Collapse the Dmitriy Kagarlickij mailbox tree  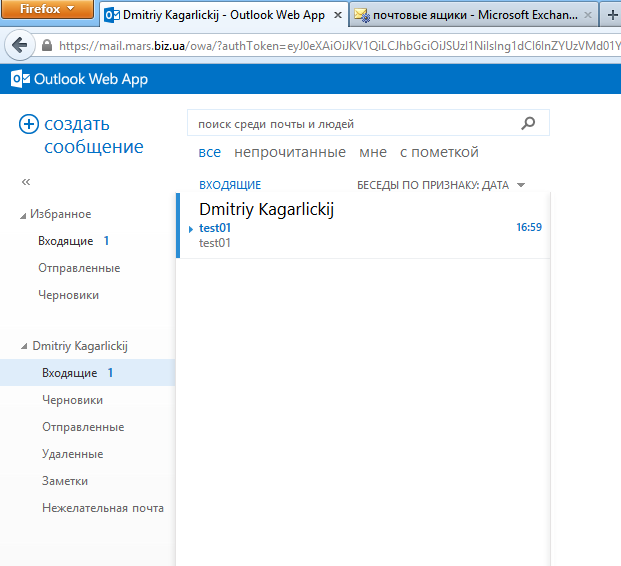(x=24, y=347)
